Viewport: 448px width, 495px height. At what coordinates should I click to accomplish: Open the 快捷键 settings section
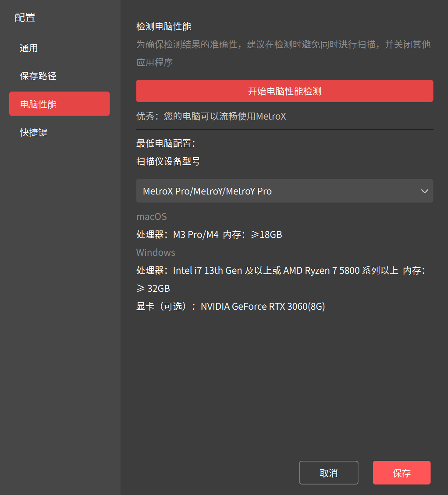(x=34, y=132)
